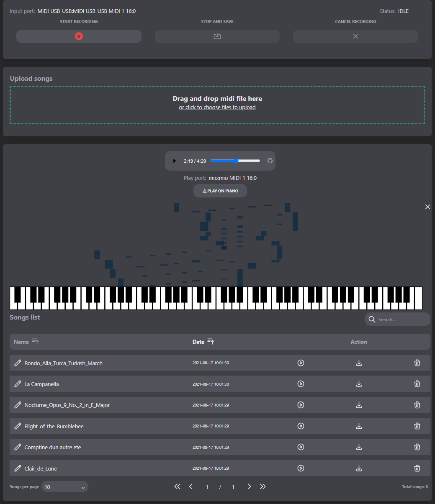Image resolution: width=435 pixels, height=504 pixels.
Task: Click the search magnifier icon
Action: point(372,320)
